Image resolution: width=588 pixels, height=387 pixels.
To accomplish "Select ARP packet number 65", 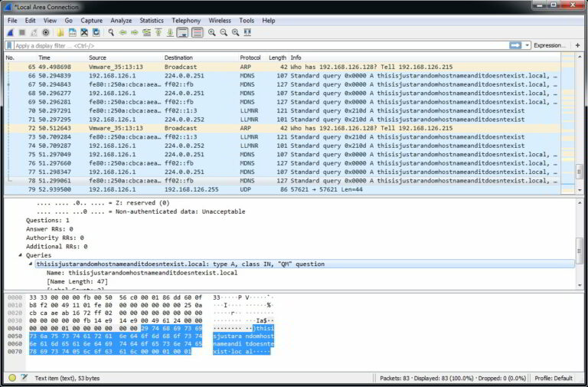I will (x=283, y=67).
